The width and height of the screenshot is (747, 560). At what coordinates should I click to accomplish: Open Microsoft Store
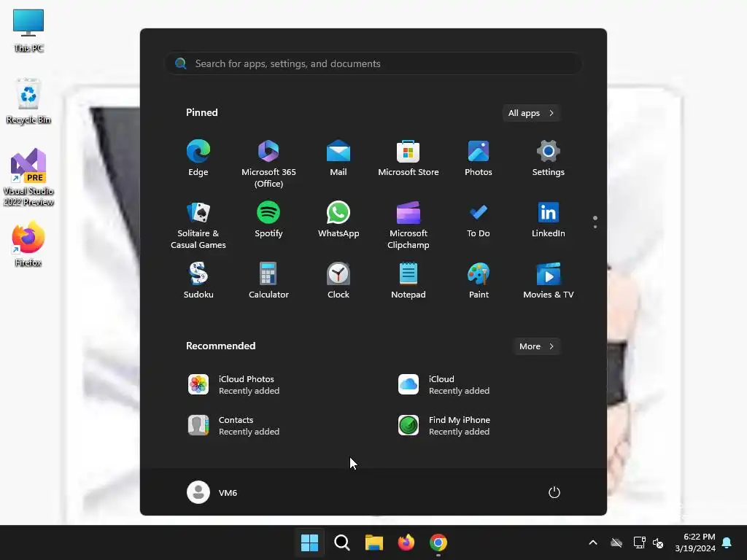point(409,158)
